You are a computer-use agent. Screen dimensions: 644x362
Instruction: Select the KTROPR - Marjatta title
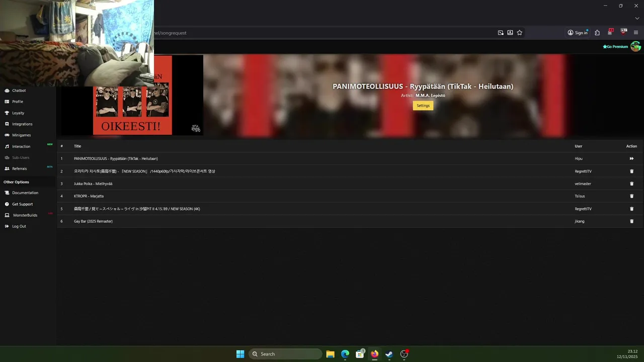(89, 196)
